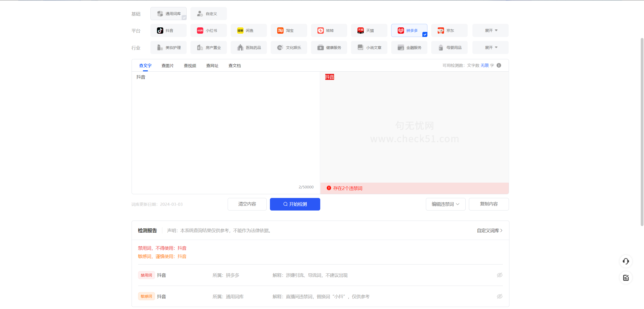
Task: Select the 淘宝 platform icon
Action: pos(280,30)
